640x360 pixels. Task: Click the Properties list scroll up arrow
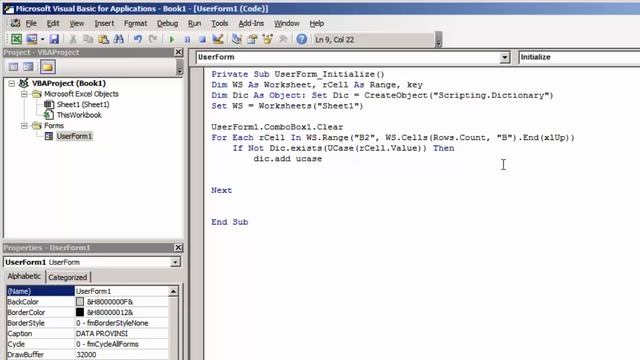coord(173,291)
